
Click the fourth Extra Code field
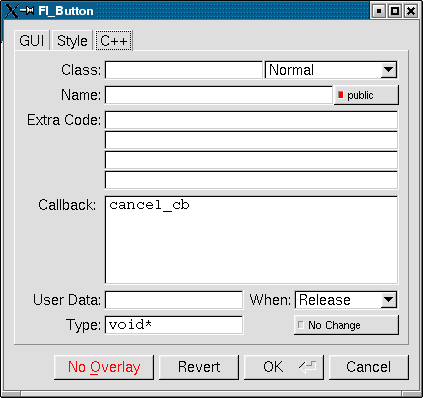pyautogui.click(x=251, y=180)
